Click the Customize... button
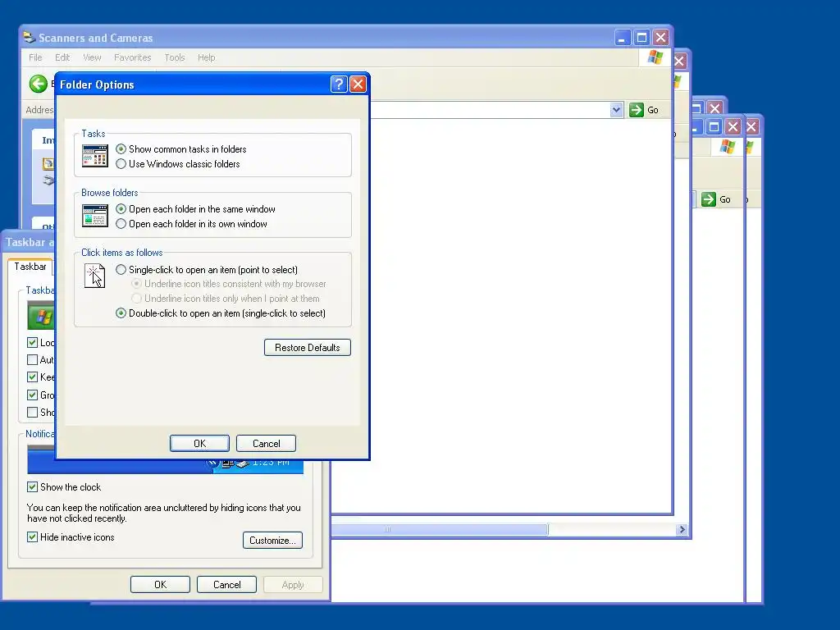 pyautogui.click(x=272, y=541)
